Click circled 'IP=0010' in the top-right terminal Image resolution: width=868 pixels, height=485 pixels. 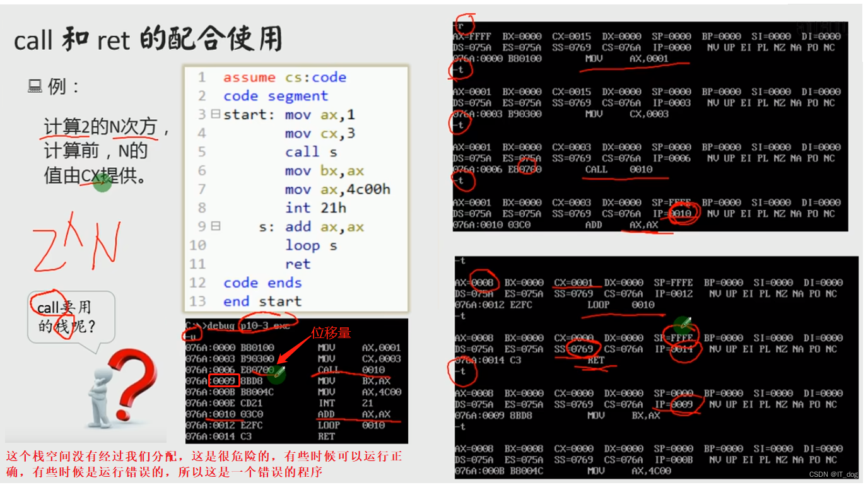tap(672, 213)
